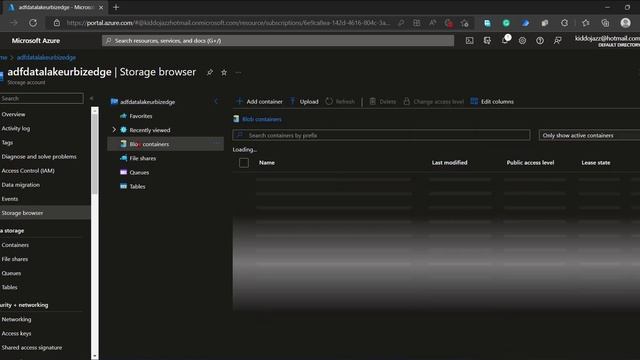Focus the resource menu Search field
Screen dimensions: 640x360
point(42,98)
